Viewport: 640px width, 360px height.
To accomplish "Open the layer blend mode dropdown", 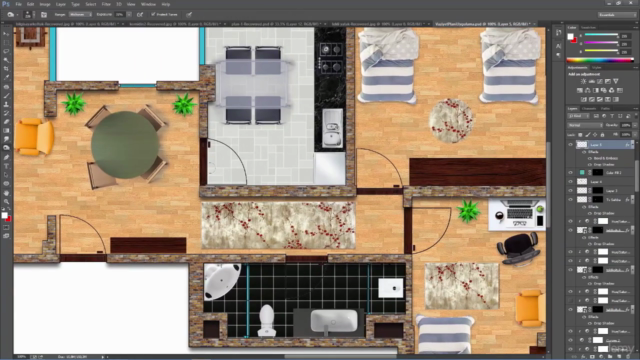I will (x=585, y=125).
